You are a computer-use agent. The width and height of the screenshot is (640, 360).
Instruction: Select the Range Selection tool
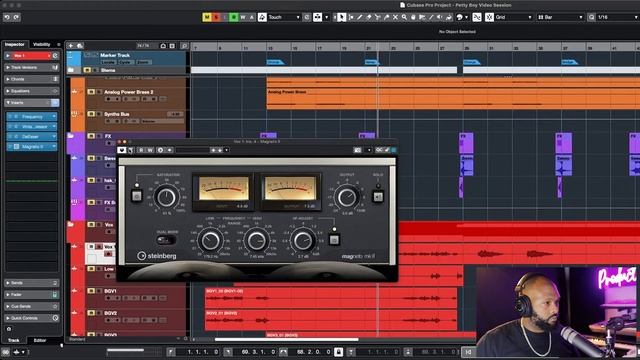point(351,17)
